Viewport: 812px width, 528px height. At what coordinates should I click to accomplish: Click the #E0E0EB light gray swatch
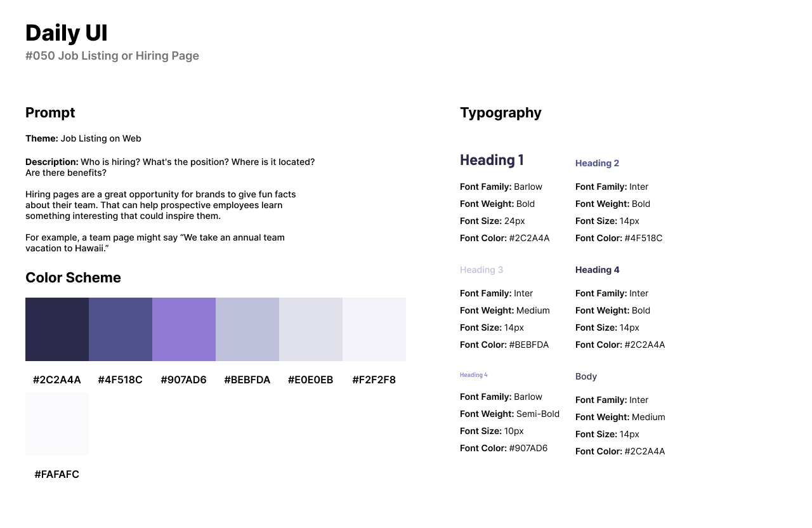click(311, 329)
